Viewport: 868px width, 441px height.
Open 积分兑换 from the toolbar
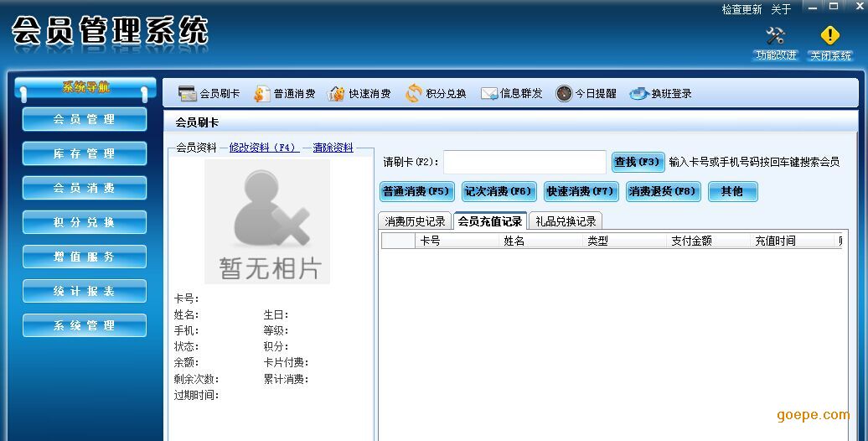(x=436, y=94)
